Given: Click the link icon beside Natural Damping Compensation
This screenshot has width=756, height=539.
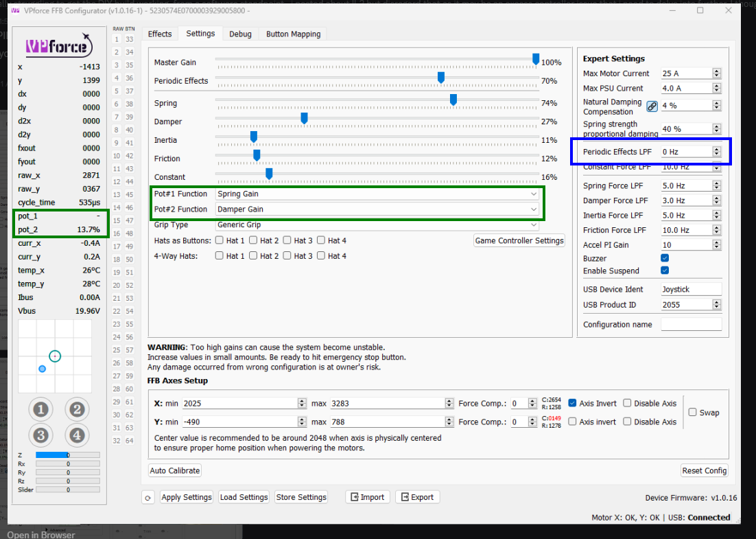Looking at the screenshot, I should tap(652, 106).
